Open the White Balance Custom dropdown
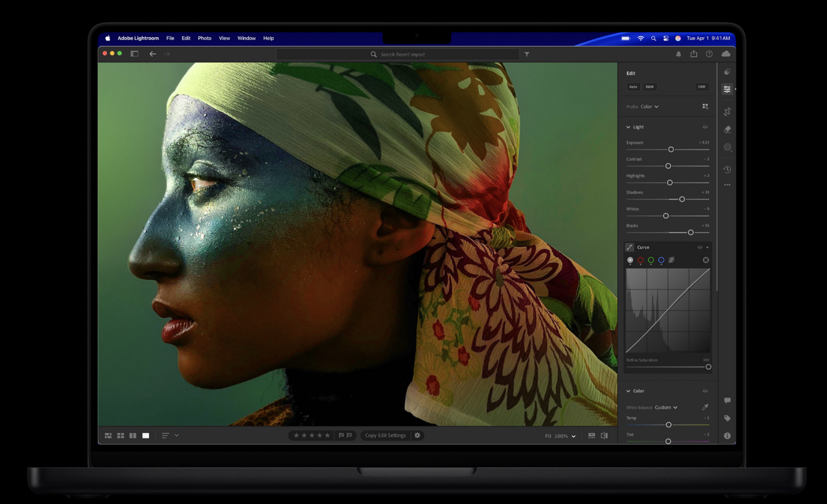827x504 pixels. (666, 407)
